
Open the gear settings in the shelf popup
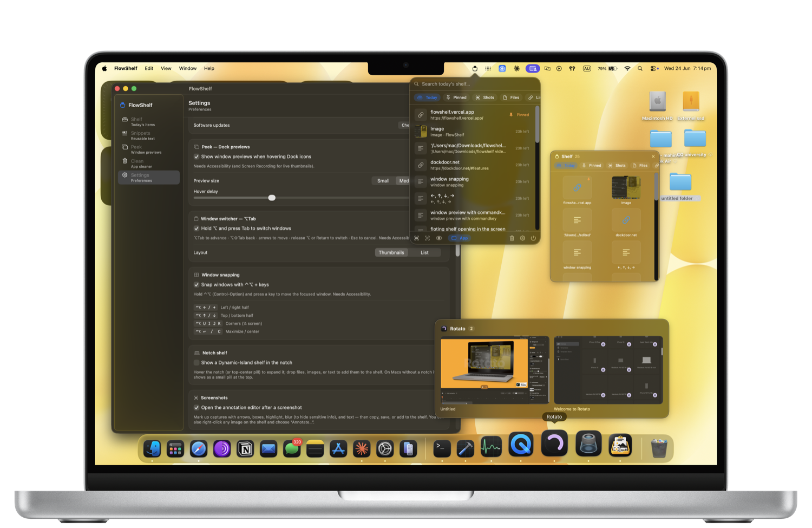point(522,238)
